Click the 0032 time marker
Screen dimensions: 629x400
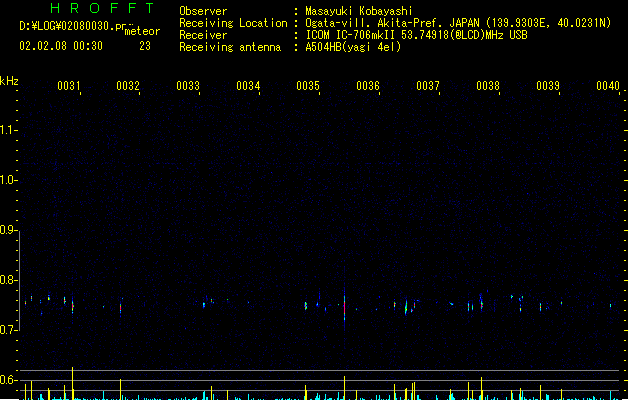(128, 86)
